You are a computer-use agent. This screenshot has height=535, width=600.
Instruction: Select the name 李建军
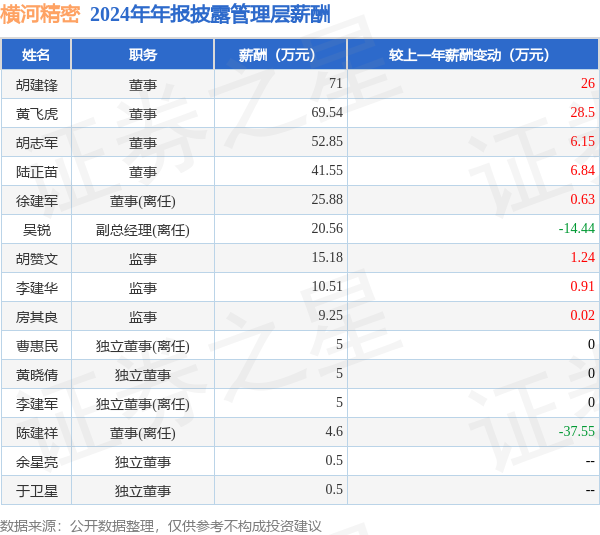pos(37,404)
